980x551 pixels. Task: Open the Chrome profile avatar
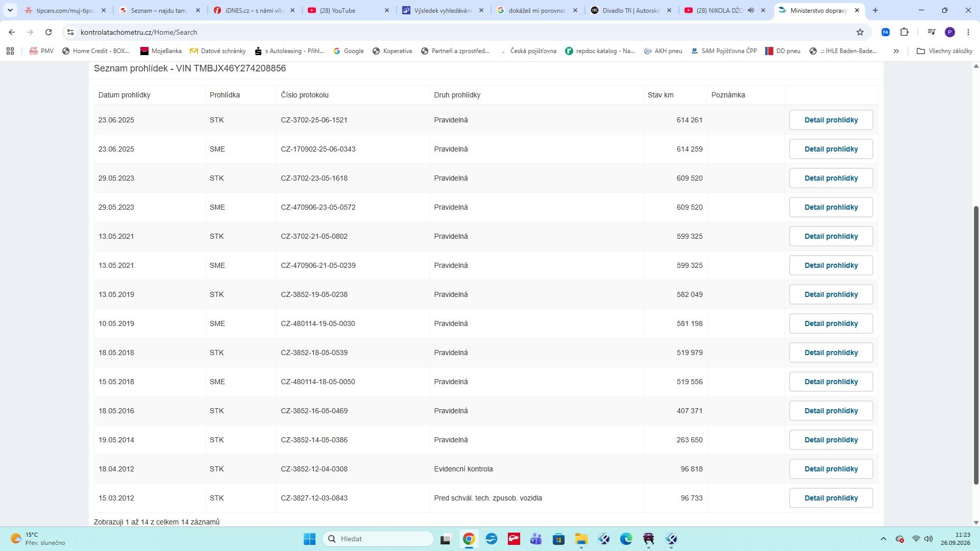tap(950, 32)
